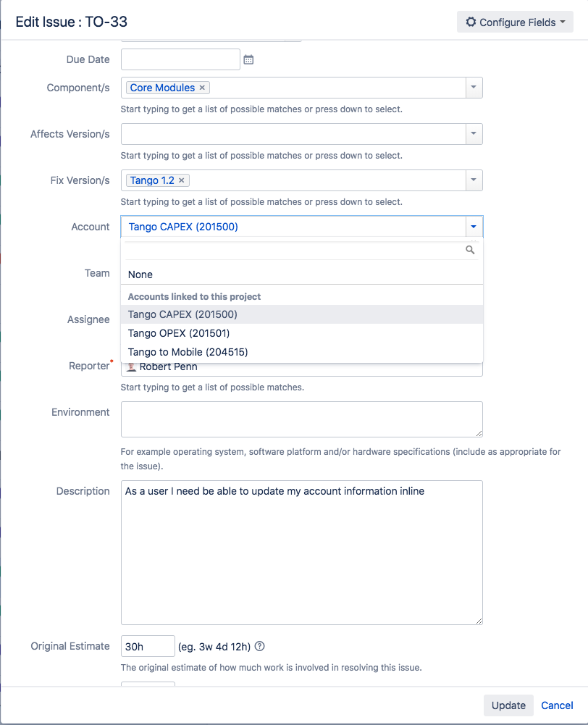Click into the Due Date input field

coord(180,59)
